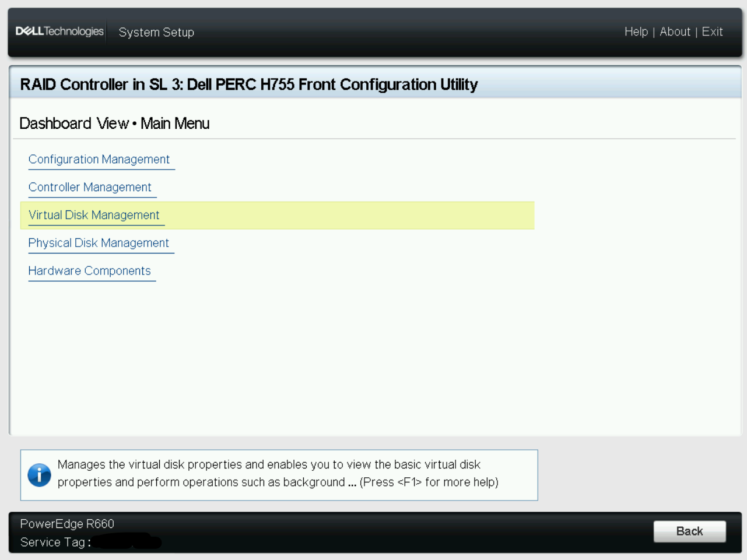Open Virtual Disk Management
The height and width of the screenshot is (560, 747).
[x=94, y=216]
